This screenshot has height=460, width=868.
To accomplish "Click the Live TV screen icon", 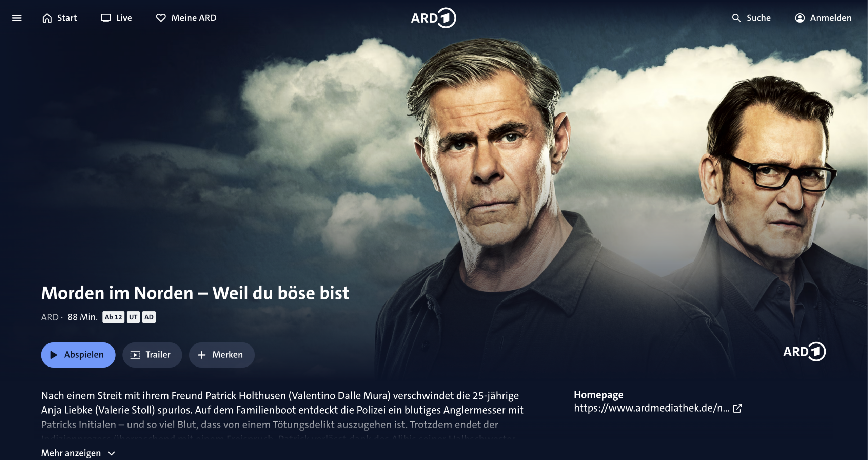I will 106,18.
